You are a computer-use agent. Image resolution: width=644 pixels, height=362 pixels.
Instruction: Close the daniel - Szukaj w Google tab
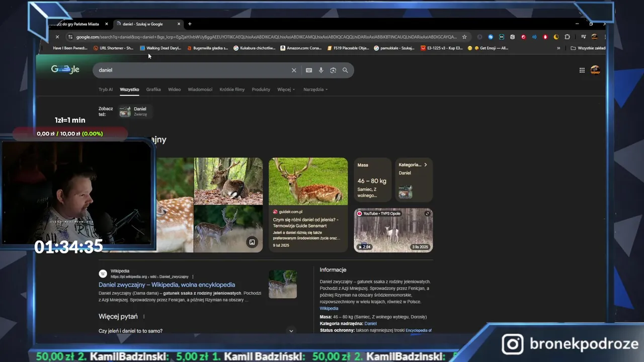coord(179,24)
